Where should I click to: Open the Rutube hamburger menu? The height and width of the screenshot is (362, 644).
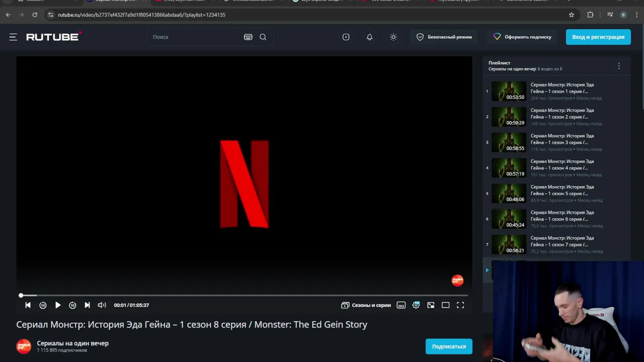click(x=13, y=37)
